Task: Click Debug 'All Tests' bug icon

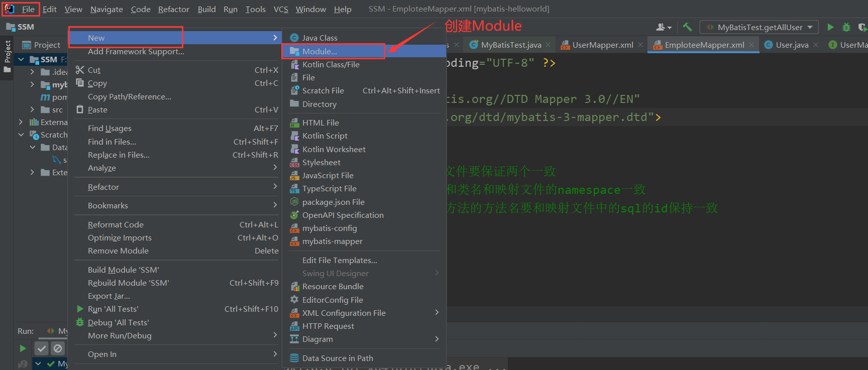Action: [x=80, y=322]
